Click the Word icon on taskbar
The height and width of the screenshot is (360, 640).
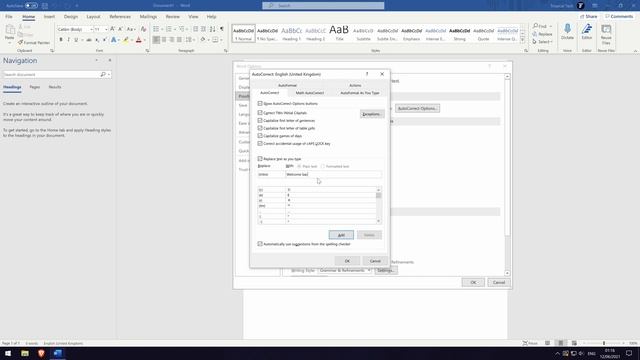[x=58, y=353]
